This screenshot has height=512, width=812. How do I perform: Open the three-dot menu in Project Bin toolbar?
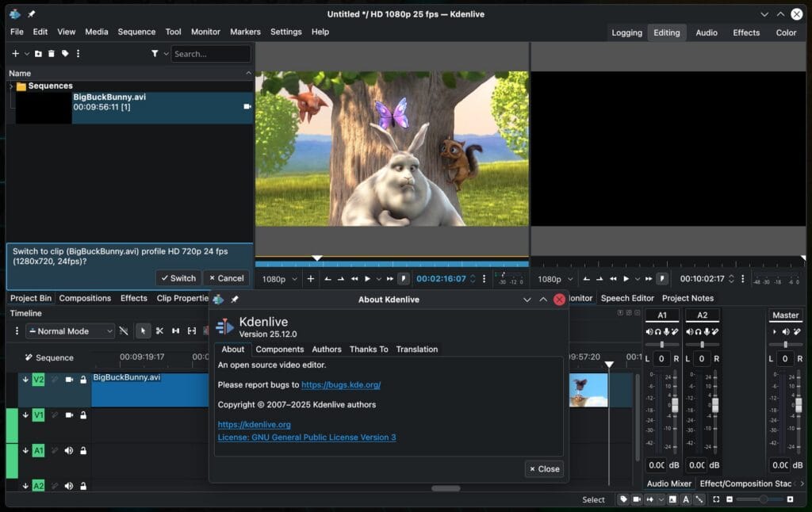(78, 53)
